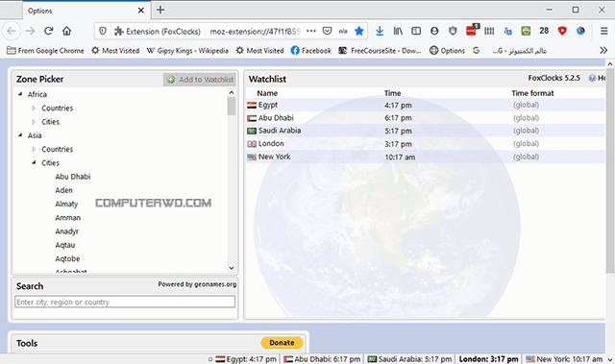The width and height of the screenshot is (615, 364).
Task: Click the Zone Picker down scroll arrow
Action: pyautogui.click(x=232, y=268)
